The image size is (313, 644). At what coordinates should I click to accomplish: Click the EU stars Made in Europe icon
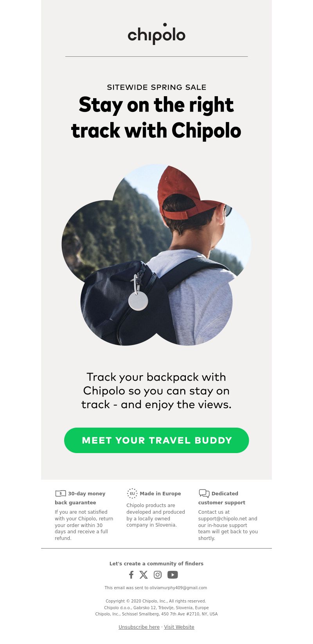coord(132,493)
